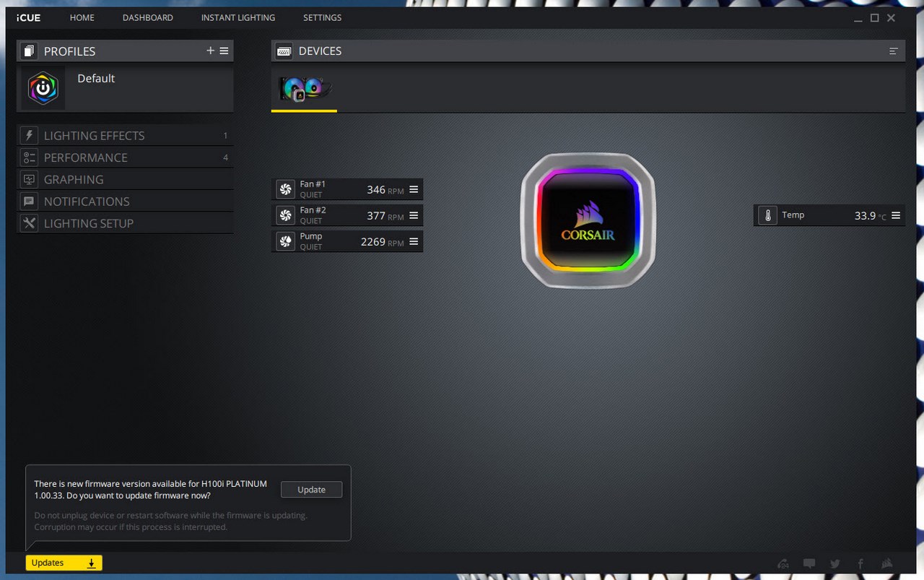The width and height of the screenshot is (924, 580).
Task: Add a new profile with plus icon
Action: [211, 51]
